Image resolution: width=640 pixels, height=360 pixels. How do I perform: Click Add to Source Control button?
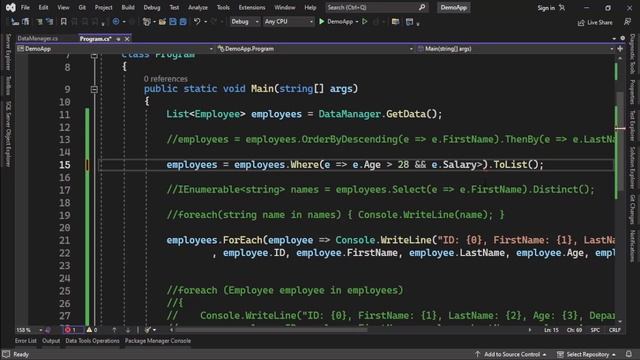510,354
